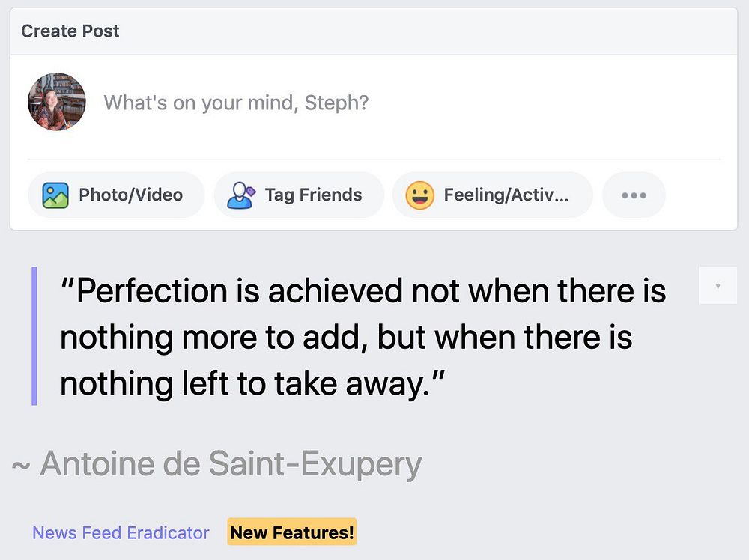Open the News Feed Eradicator link

point(121,532)
